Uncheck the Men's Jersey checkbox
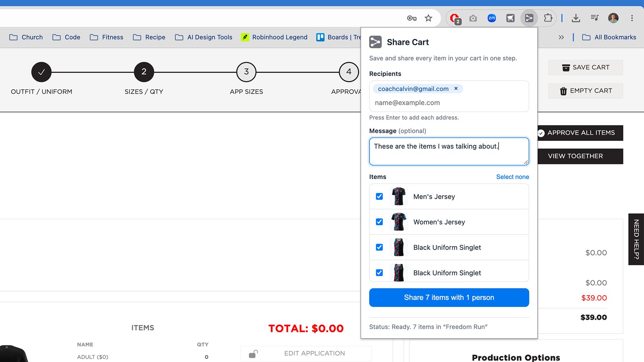Screen dimensions: 644x362 click(379, 196)
